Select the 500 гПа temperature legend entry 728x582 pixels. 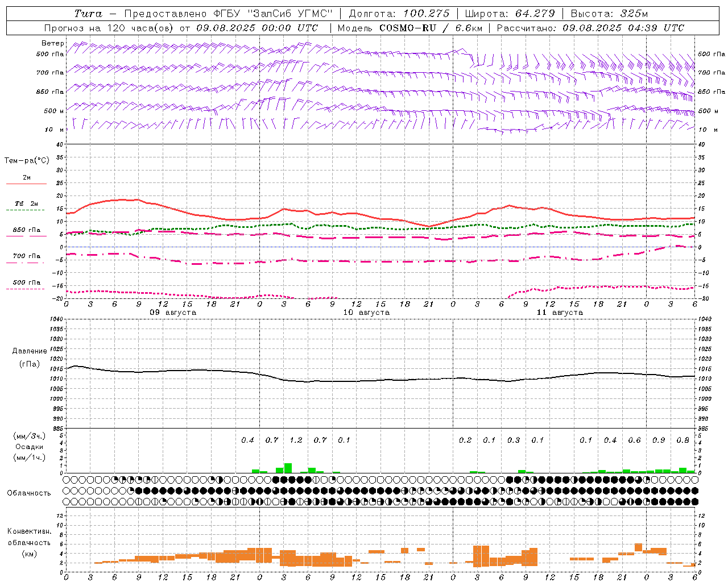pyautogui.click(x=27, y=282)
